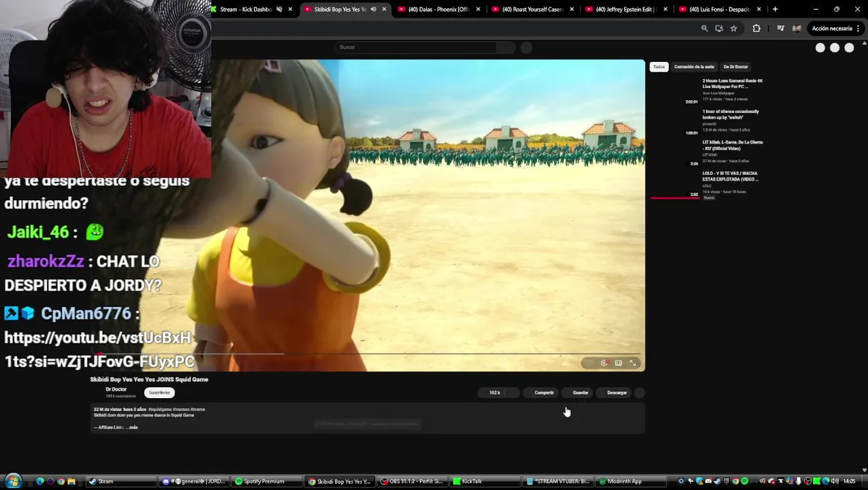Viewport: 868px width, 490px height.
Task: Open STREAM VTUBER notepad in taskbar
Action: (x=558, y=481)
